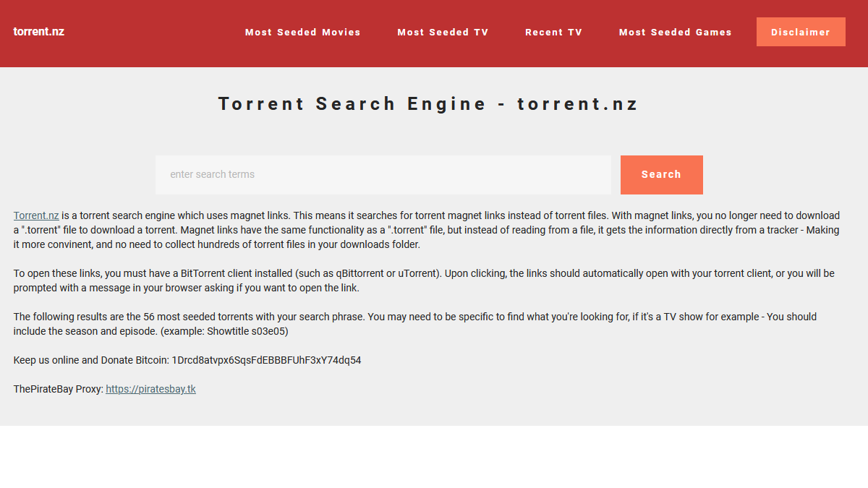
Task: Click the Search button
Action: [x=662, y=175]
